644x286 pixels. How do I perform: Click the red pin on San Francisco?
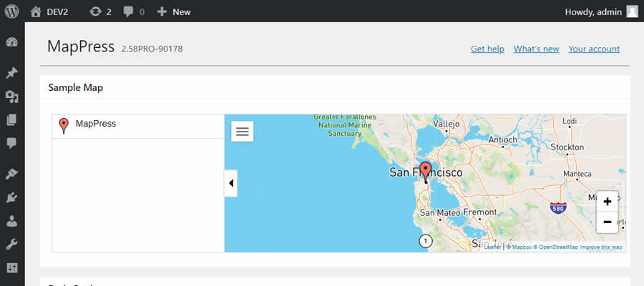click(x=426, y=172)
